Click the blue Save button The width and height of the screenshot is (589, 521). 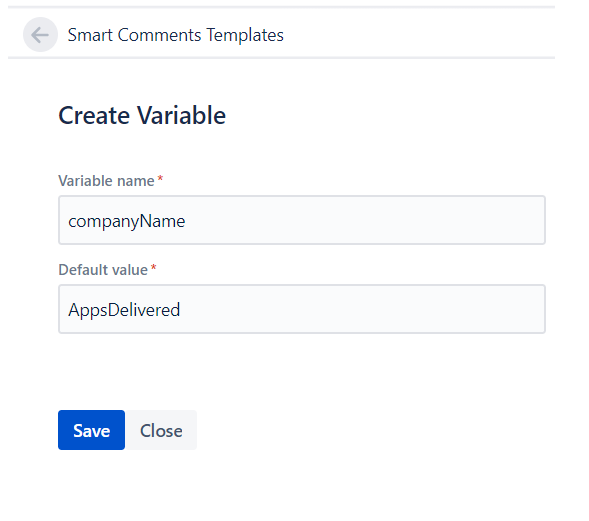[x=91, y=430]
